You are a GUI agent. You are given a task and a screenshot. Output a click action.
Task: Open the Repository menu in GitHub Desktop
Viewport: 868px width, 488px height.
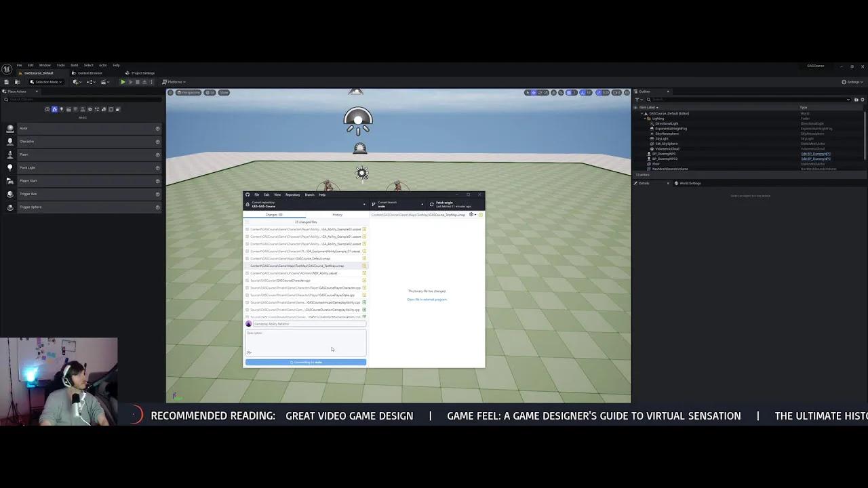[x=292, y=195]
